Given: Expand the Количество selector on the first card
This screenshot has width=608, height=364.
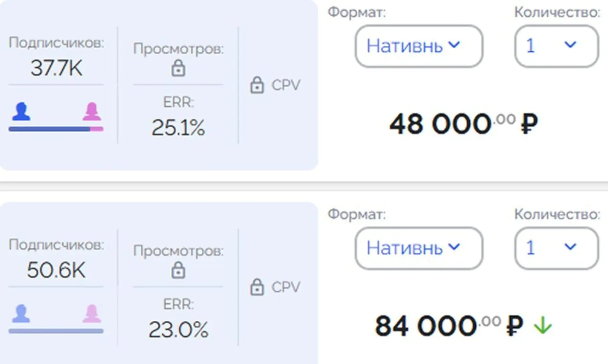Looking at the screenshot, I should (556, 46).
